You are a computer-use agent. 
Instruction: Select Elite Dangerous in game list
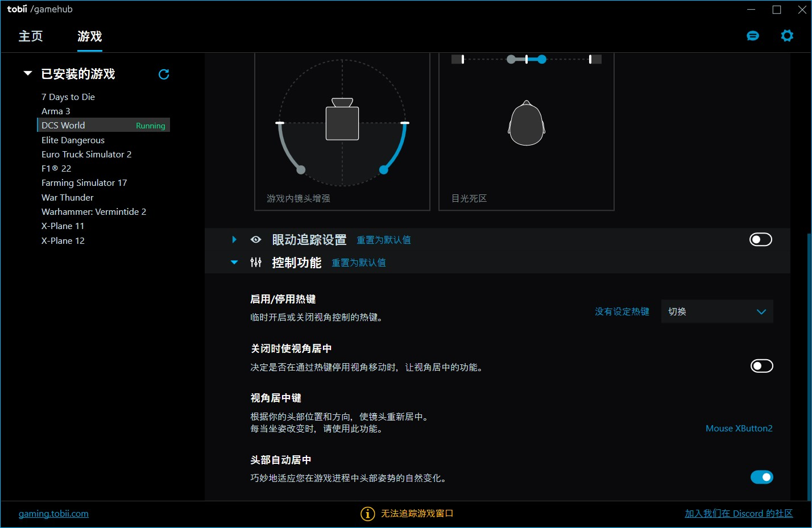point(73,140)
